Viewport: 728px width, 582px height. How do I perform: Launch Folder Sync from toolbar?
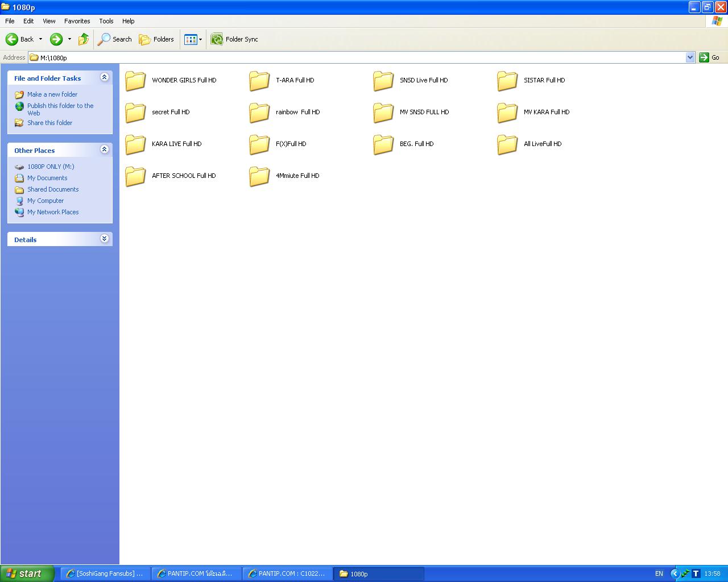(234, 39)
